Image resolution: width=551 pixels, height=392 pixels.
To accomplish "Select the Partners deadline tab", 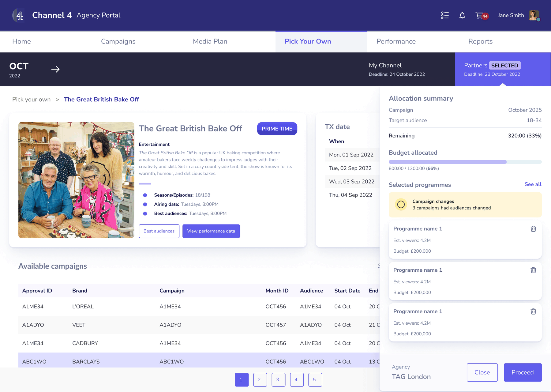I will pyautogui.click(x=503, y=69).
